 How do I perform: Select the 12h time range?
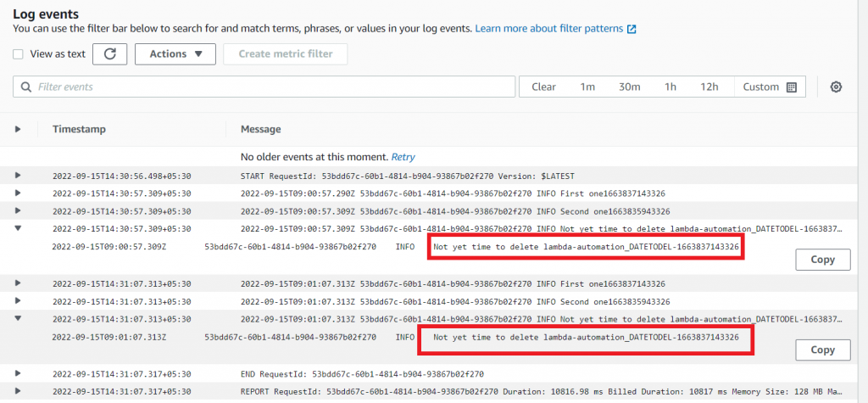709,87
